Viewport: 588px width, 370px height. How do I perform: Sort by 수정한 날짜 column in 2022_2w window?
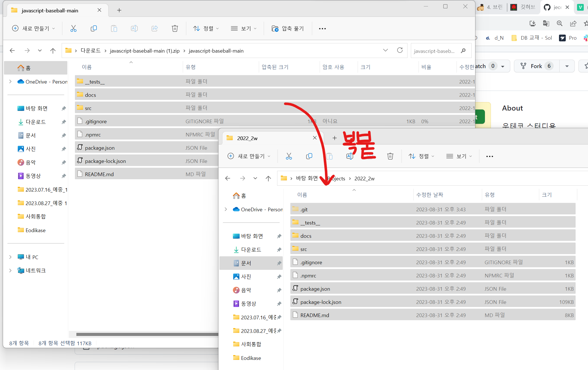click(430, 195)
